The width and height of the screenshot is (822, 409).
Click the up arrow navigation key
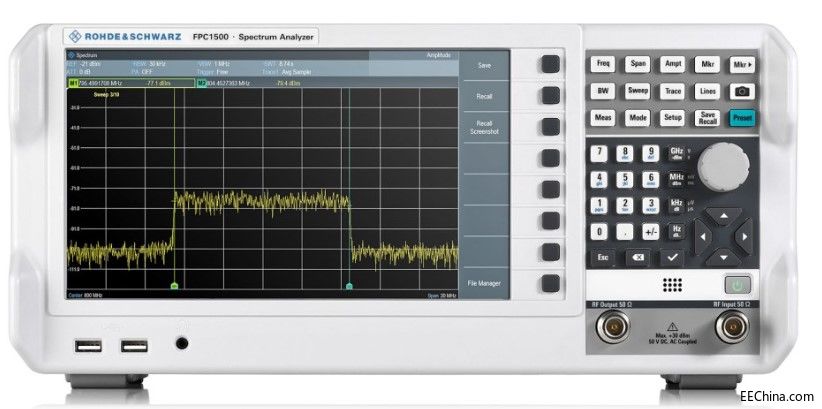[723, 216]
